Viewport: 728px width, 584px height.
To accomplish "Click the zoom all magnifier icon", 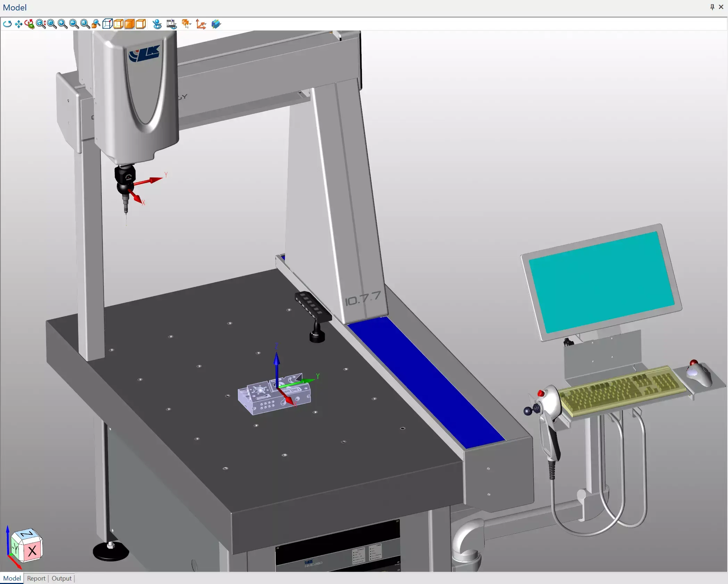I will pyautogui.click(x=84, y=24).
